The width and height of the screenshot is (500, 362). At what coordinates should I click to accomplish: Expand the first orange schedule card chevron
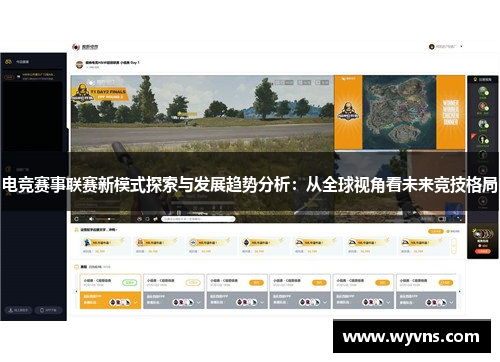tap(136, 302)
